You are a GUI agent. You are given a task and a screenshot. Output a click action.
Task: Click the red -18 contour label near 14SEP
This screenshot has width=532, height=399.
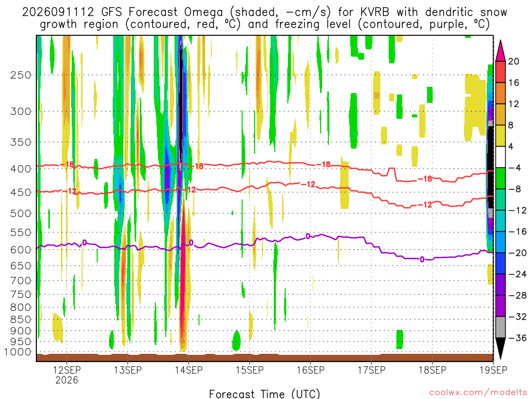(x=197, y=166)
